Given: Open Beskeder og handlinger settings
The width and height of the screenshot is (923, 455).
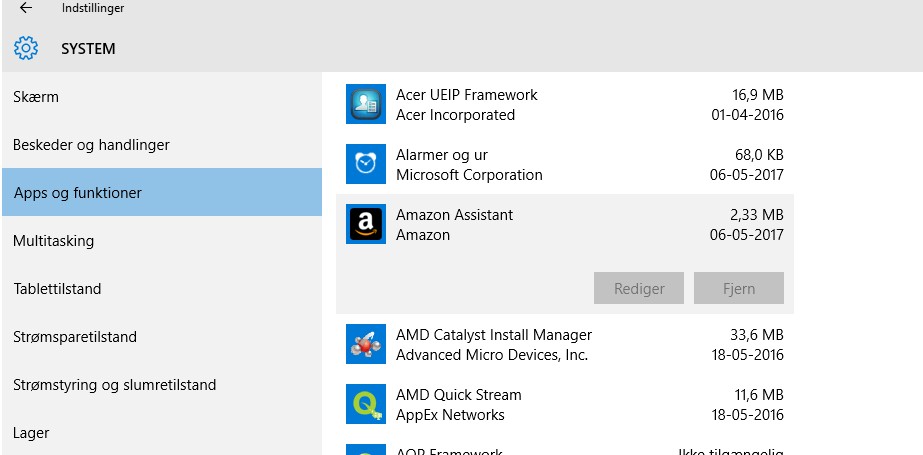Looking at the screenshot, I should coord(162,144).
